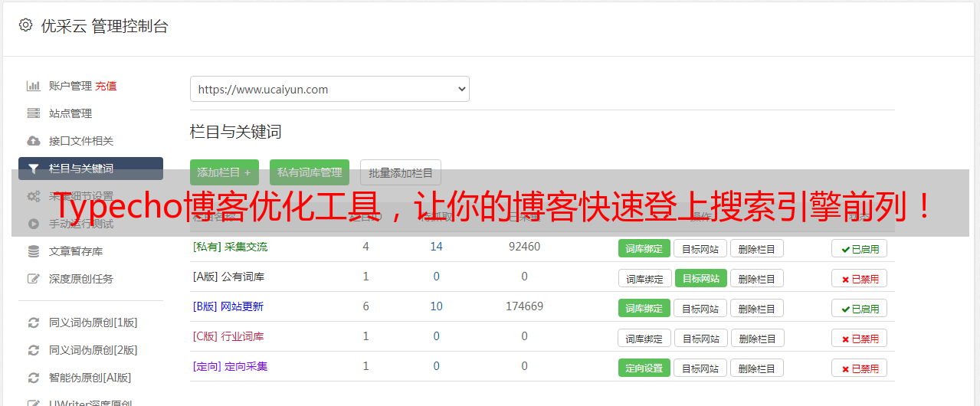Click the bar chart icon for 账户管理
This screenshot has height=406, width=980.
pos(33,86)
